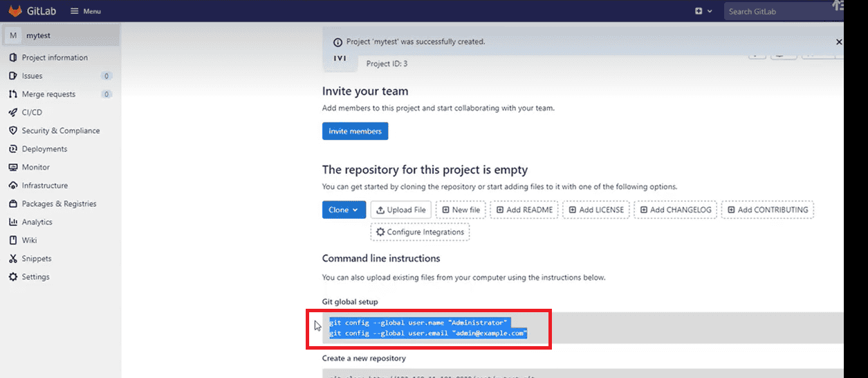Open the Issues sidebar item

click(32, 76)
